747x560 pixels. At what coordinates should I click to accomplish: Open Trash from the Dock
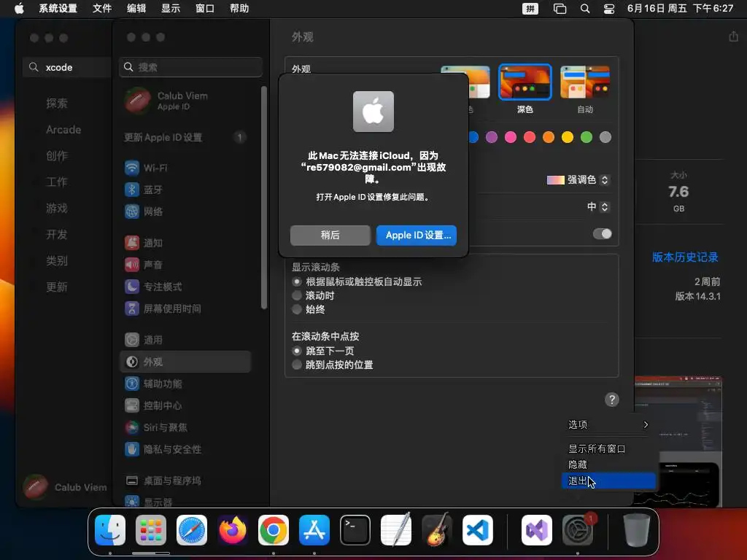pos(636,530)
